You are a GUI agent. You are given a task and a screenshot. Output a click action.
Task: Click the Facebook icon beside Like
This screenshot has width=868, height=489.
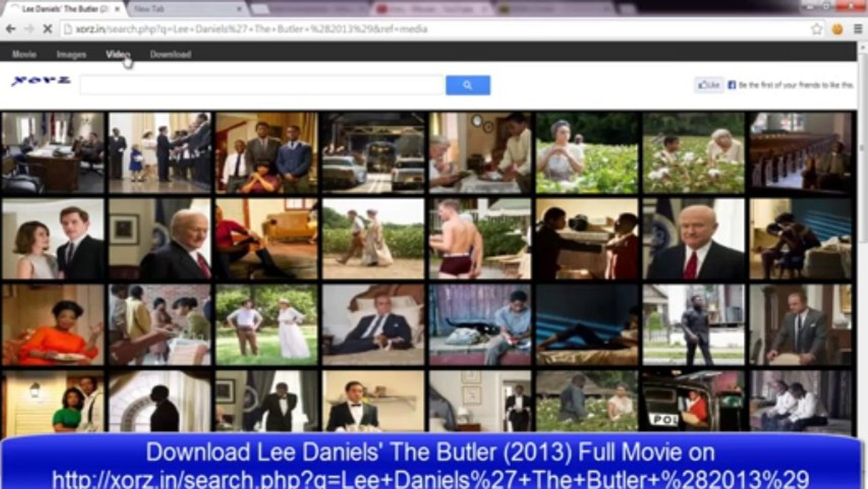732,85
